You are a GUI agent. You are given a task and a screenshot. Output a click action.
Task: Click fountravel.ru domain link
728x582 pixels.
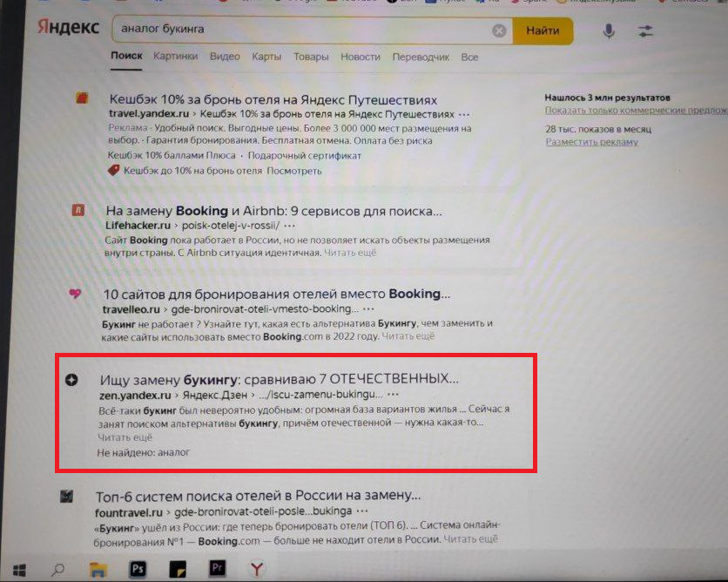tap(129, 513)
